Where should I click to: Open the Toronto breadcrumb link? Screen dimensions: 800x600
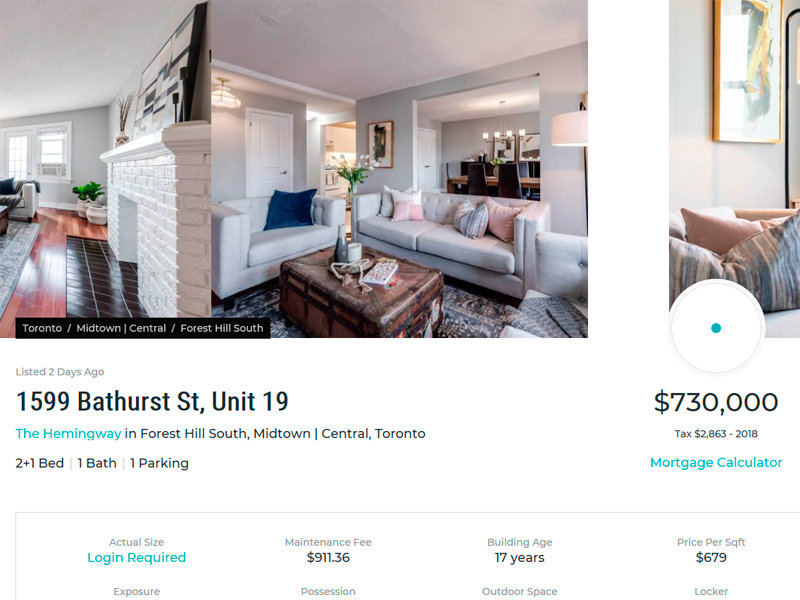pyautogui.click(x=42, y=328)
